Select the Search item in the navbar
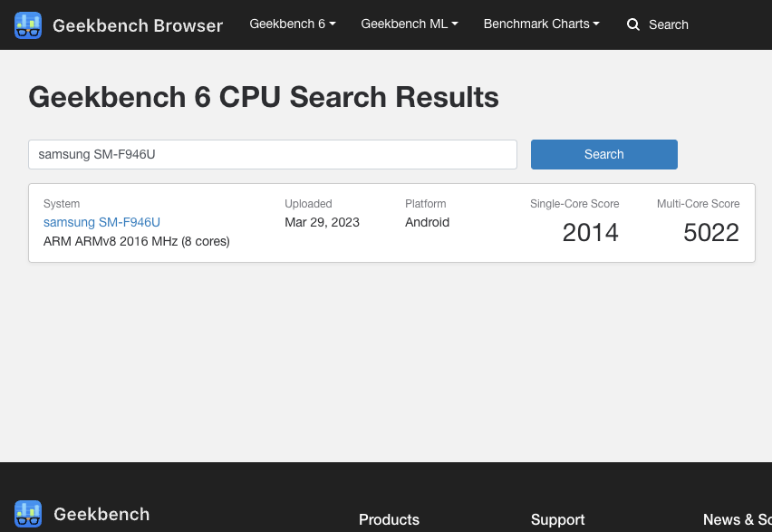The image size is (772, 532). pyautogui.click(x=668, y=24)
